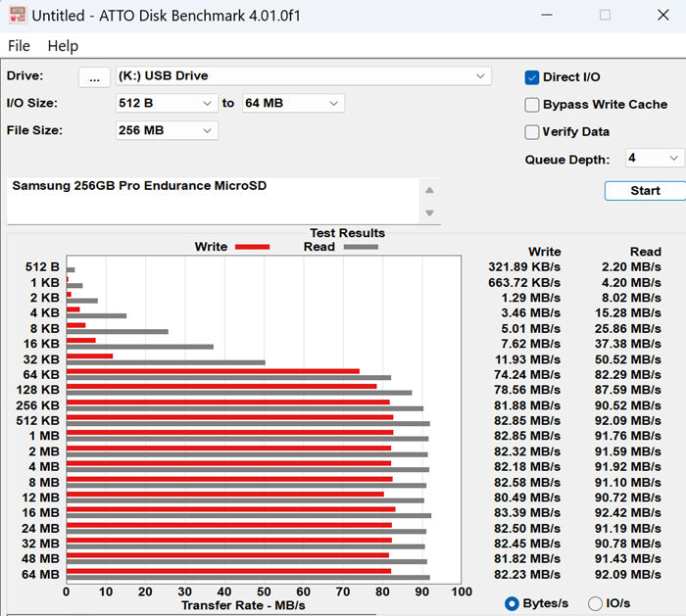Click the gray Read legend swatch
The height and width of the screenshot is (616, 686).
361,247
